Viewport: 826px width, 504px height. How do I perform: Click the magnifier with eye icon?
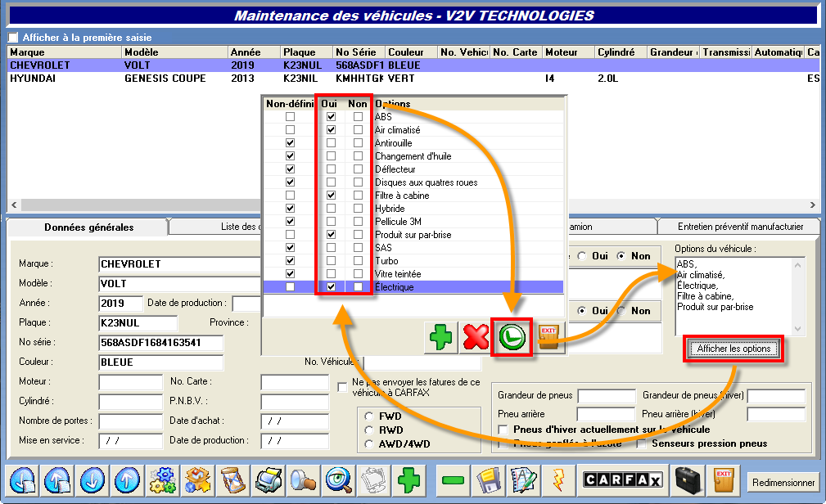point(339,480)
